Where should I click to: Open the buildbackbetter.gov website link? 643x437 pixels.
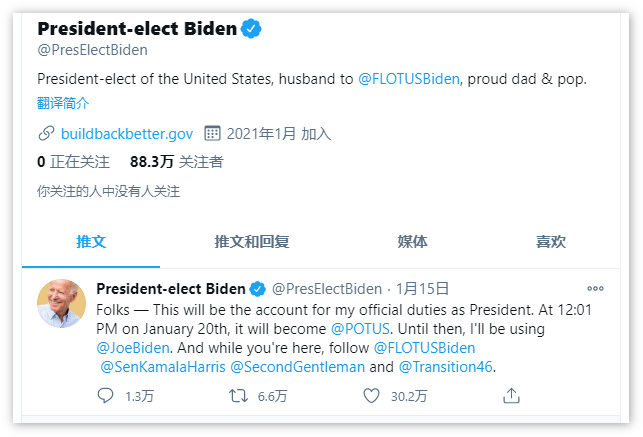pyautogui.click(x=127, y=133)
